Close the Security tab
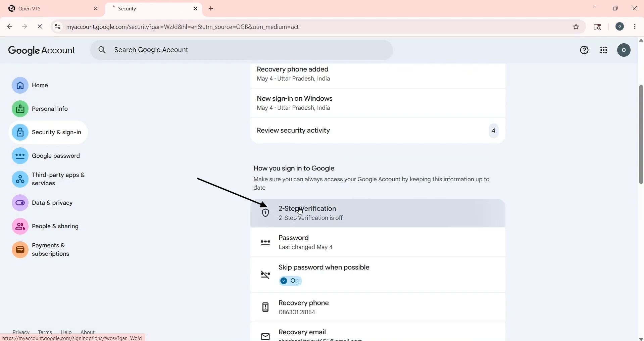The height and width of the screenshot is (341, 644). point(196,9)
